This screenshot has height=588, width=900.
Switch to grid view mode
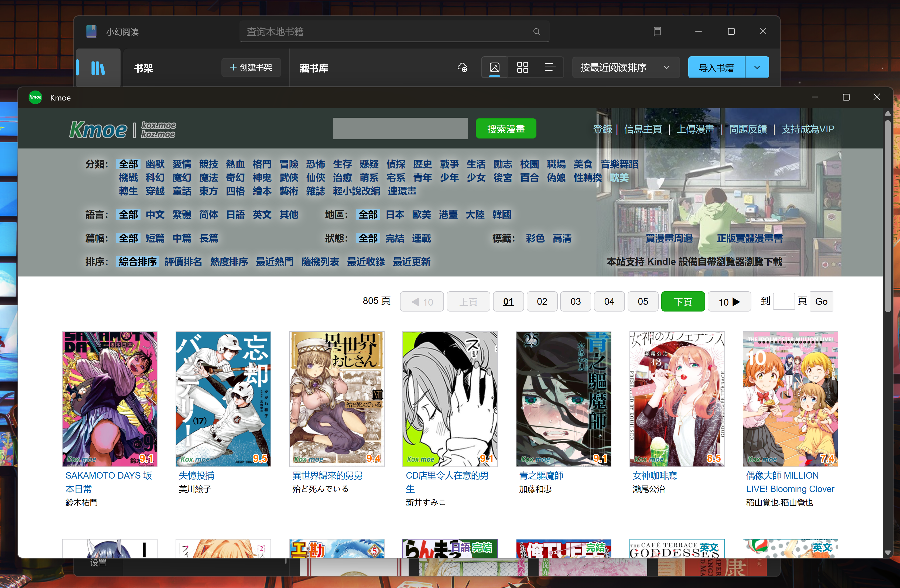522,68
